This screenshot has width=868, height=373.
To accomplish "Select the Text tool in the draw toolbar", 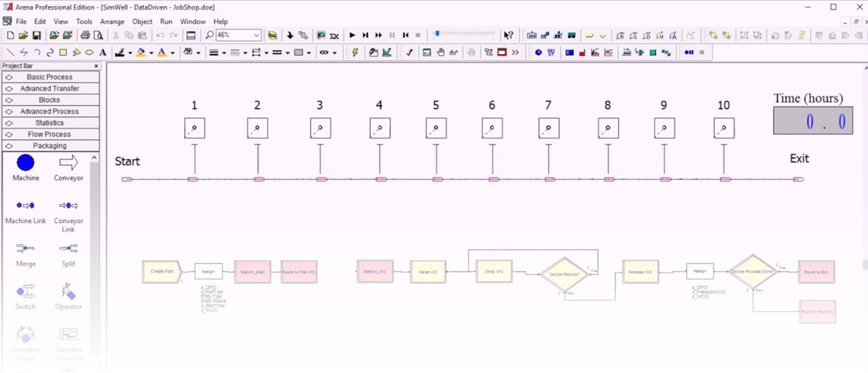I will (103, 53).
